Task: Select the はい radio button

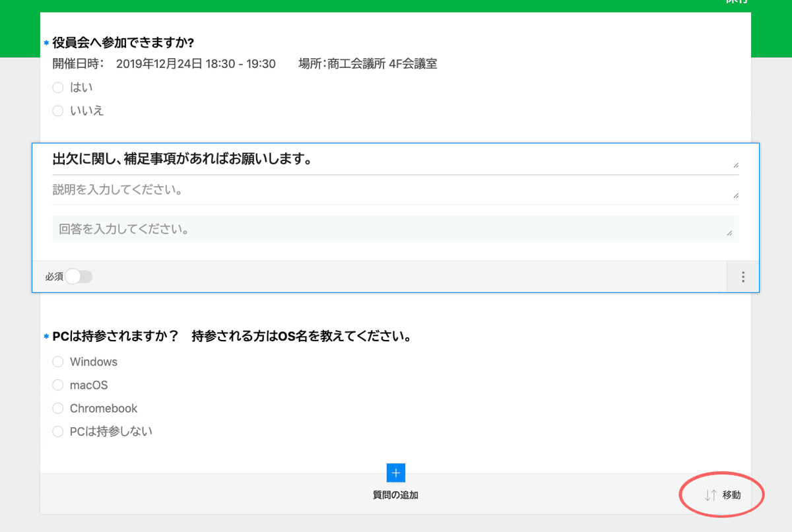Action: coord(57,86)
